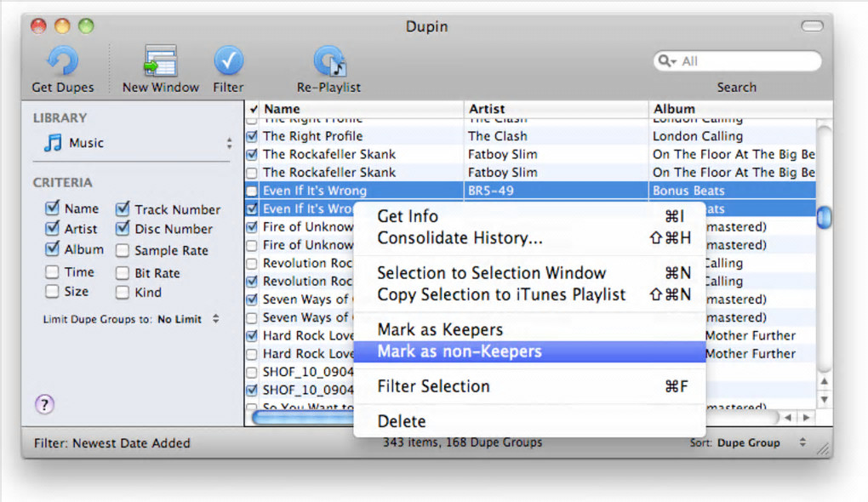Select Selection to Selection Window menu item
This screenshot has height=502, width=868.
(530, 273)
